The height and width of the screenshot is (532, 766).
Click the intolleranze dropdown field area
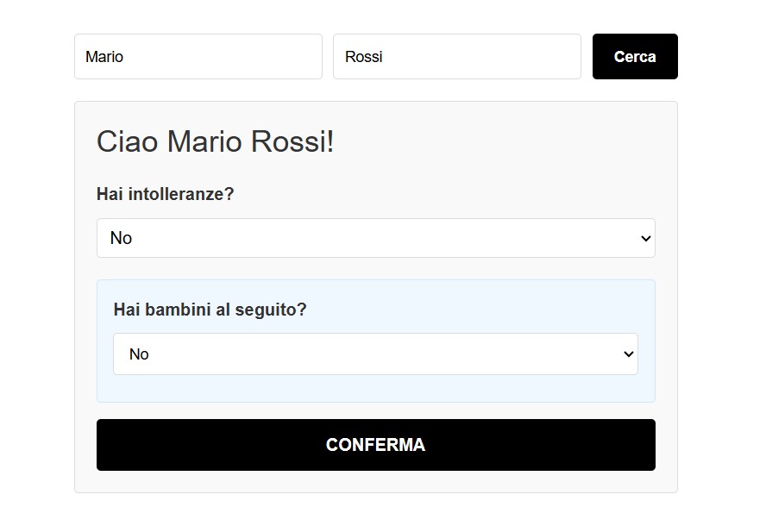point(375,238)
